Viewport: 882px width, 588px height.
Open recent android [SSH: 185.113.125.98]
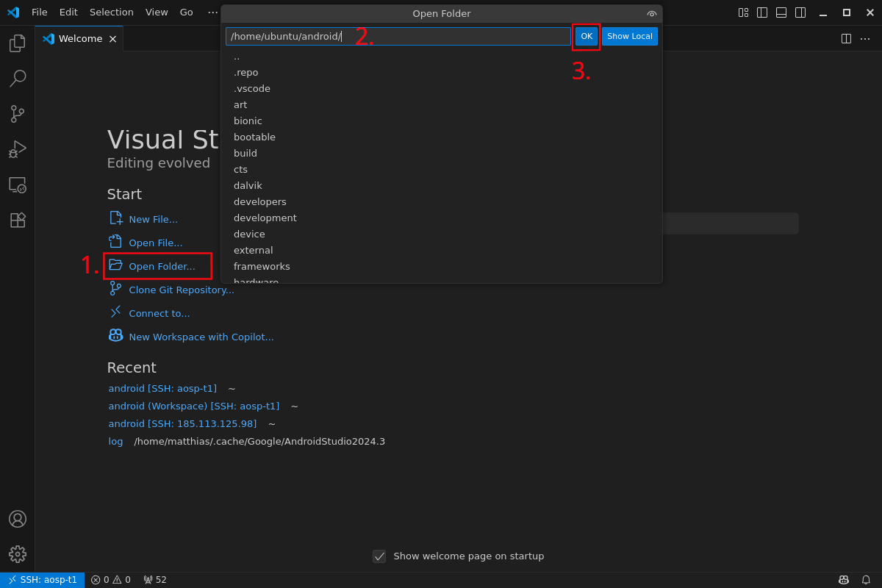[182, 424]
